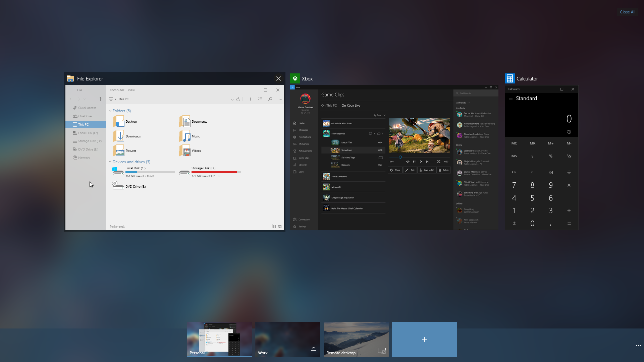The image size is (644, 362).
Task: Collapse the Folders (6) group
Action: coord(110,111)
